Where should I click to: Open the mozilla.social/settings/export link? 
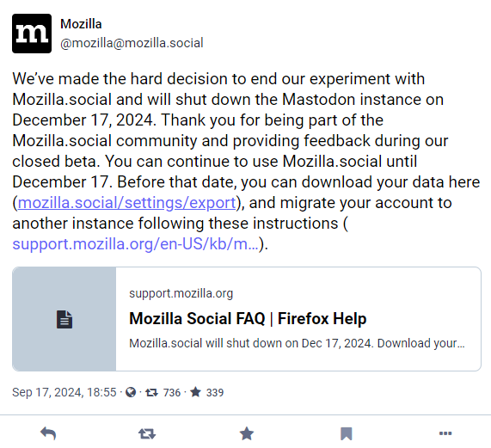click(126, 203)
